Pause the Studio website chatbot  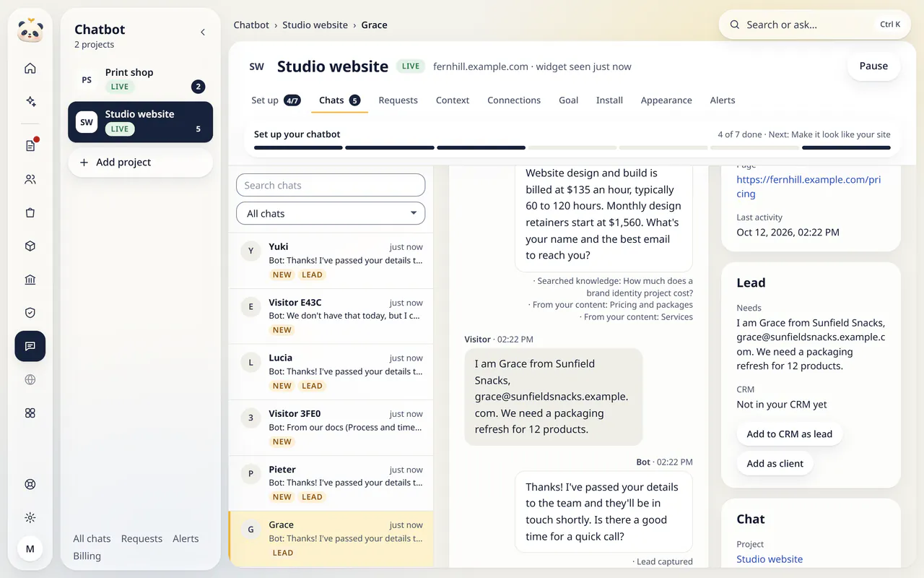tap(873, 66)
